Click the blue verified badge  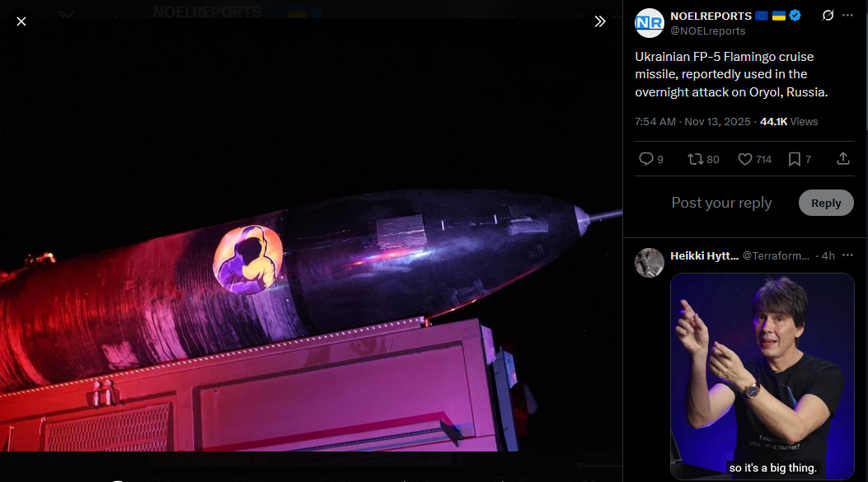(795, 16)
